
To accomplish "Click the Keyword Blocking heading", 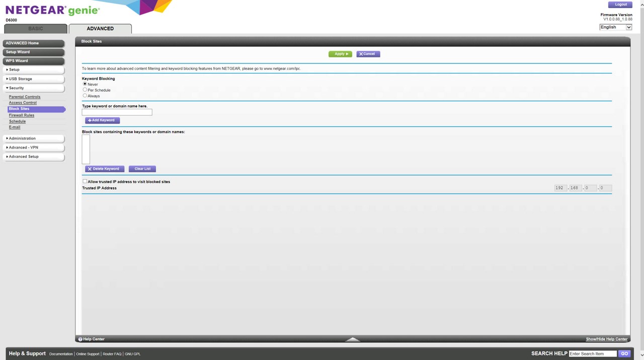I will (99, 79).
